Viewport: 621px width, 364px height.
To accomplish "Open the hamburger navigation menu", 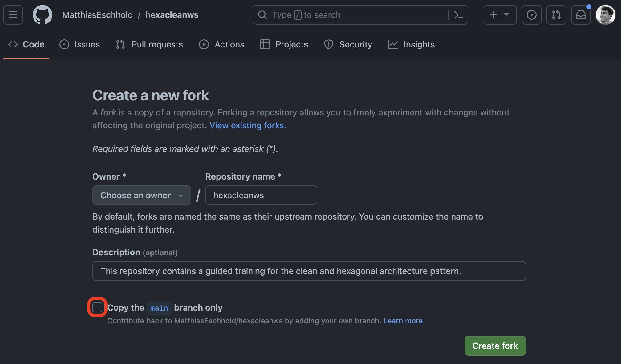I will 13,15.
